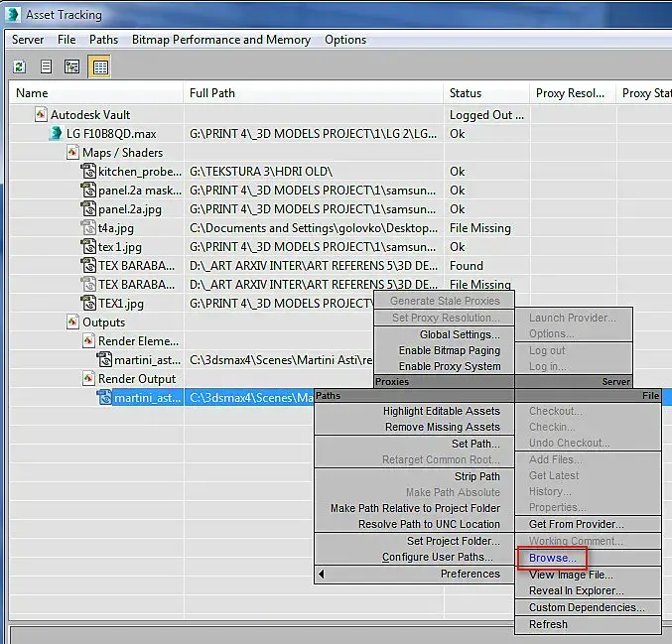Switch to Tree View toolbar icon
The width and height of the screenshot is (672, 644).
[72, 66]
